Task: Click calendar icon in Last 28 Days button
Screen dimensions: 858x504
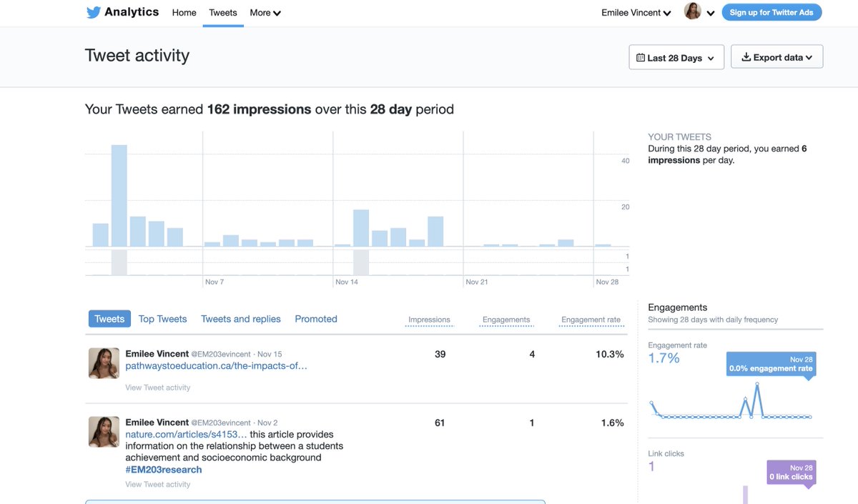Action: 641,58
